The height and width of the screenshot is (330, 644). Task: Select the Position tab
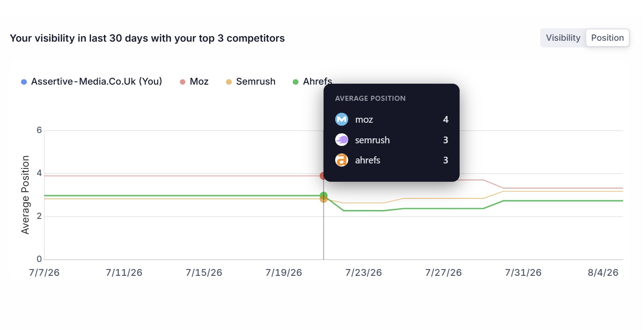(607, 38)
